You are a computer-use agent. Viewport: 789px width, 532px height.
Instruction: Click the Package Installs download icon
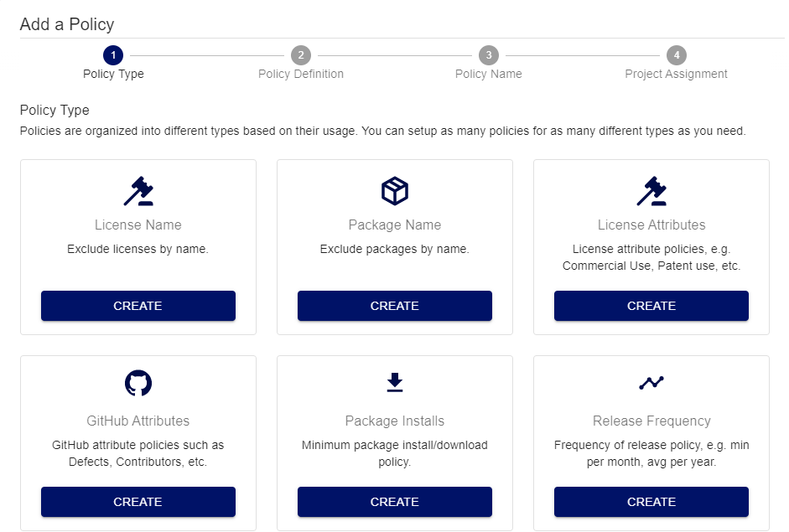coord(395,383)
